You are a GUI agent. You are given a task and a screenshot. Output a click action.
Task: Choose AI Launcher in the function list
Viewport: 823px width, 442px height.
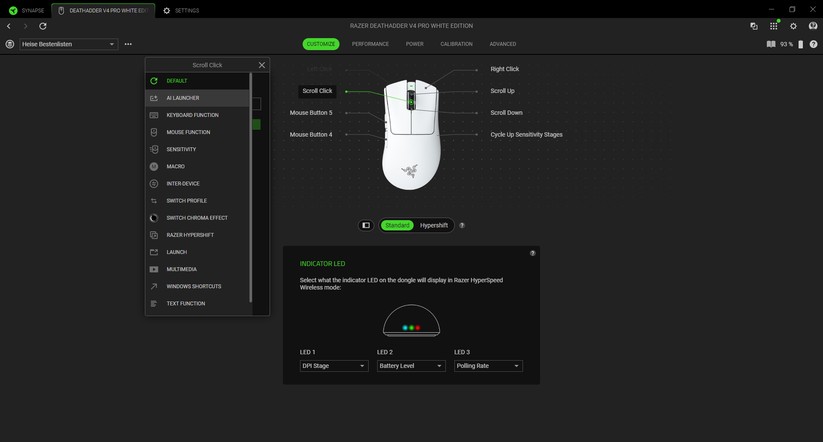(197, 98)
